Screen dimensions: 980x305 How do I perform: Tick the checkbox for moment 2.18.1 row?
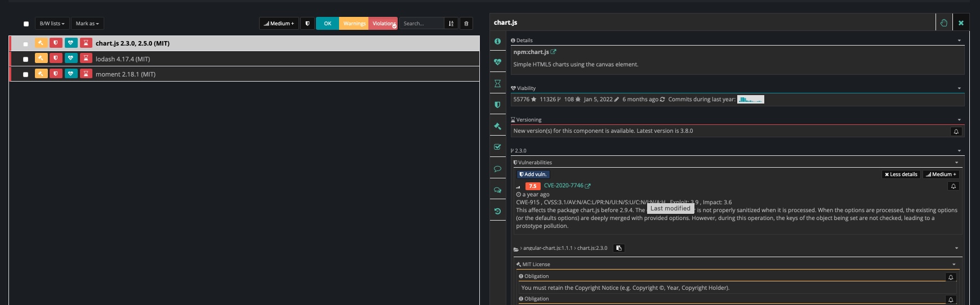pyautogui.click(x=25, y=74)
